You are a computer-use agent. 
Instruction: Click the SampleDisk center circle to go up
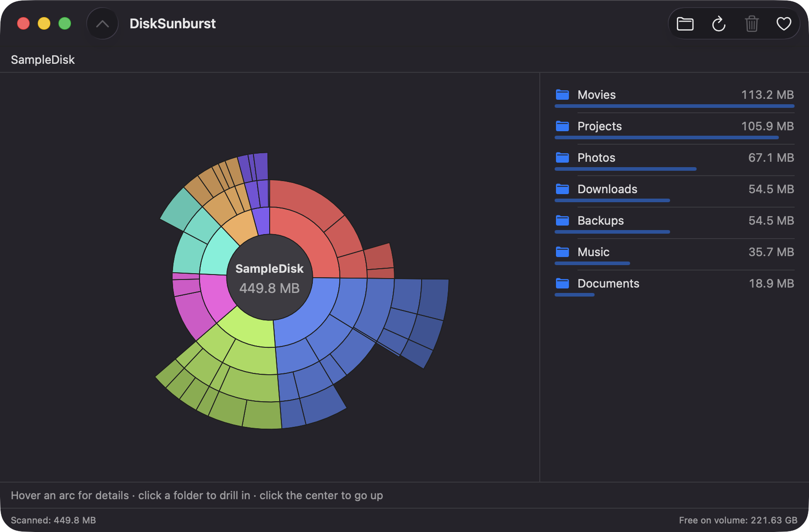pos(270,278)
